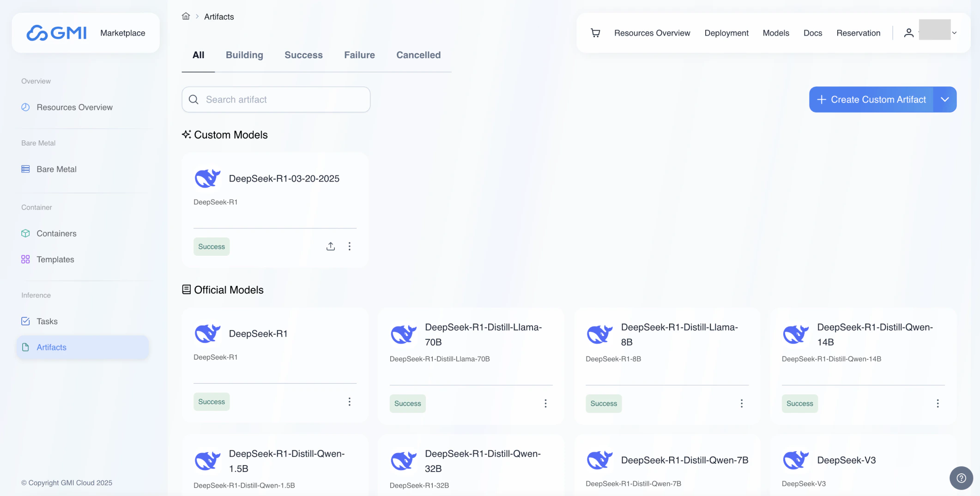Open Deployment in top navigation

(726, 33)
